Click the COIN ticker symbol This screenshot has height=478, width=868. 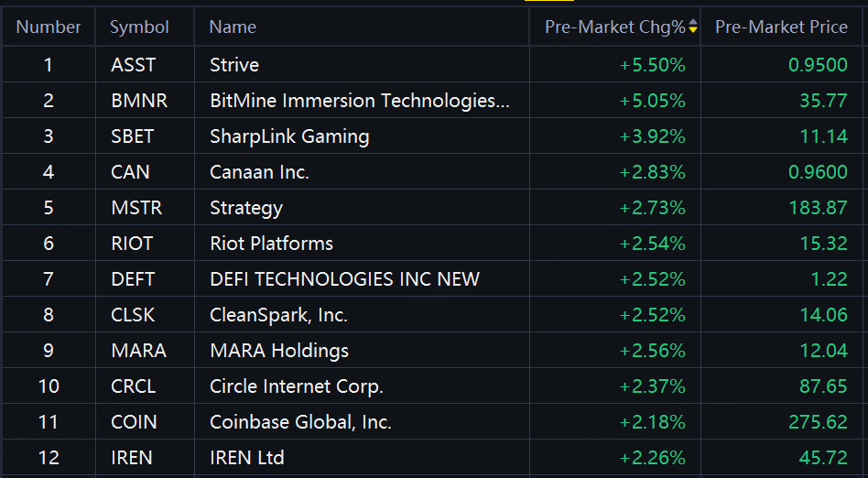pyautogui.click(x=135, y=422)
